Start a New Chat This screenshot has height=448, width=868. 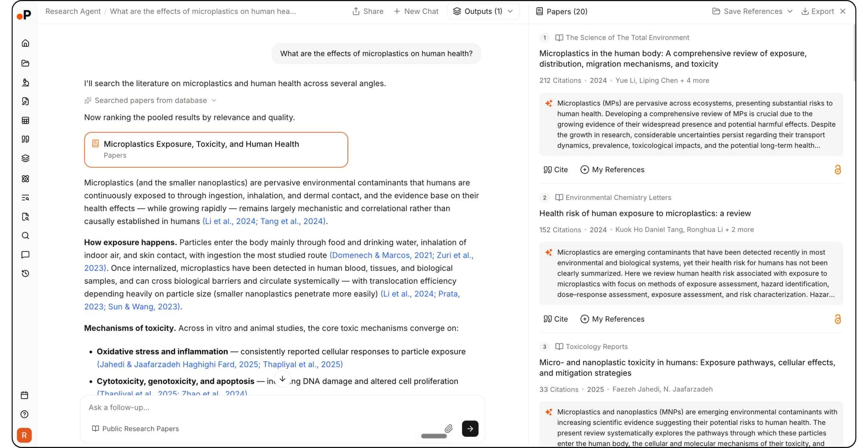(416, 11)
